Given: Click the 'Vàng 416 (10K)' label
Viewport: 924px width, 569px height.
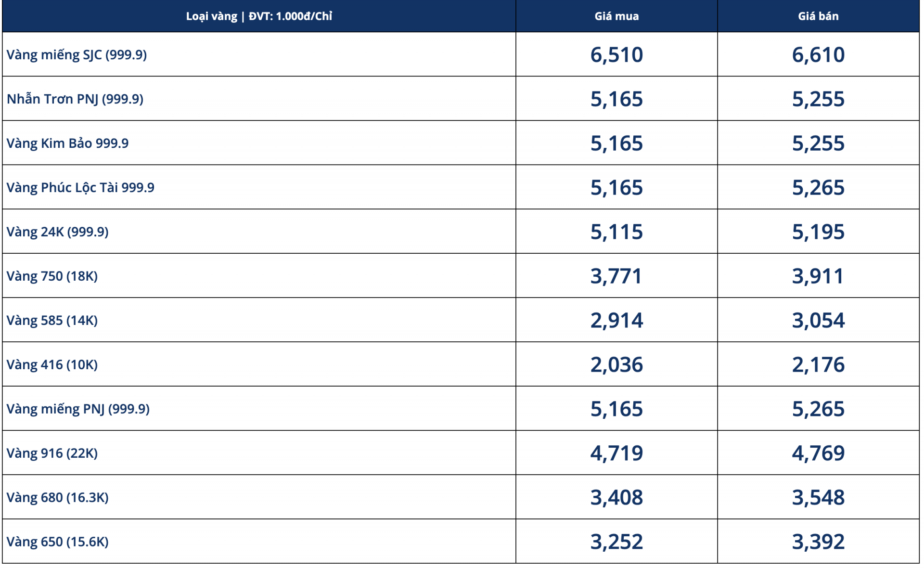Looking at the screenshot, I should pyautogui.click(x=52, y=365).
